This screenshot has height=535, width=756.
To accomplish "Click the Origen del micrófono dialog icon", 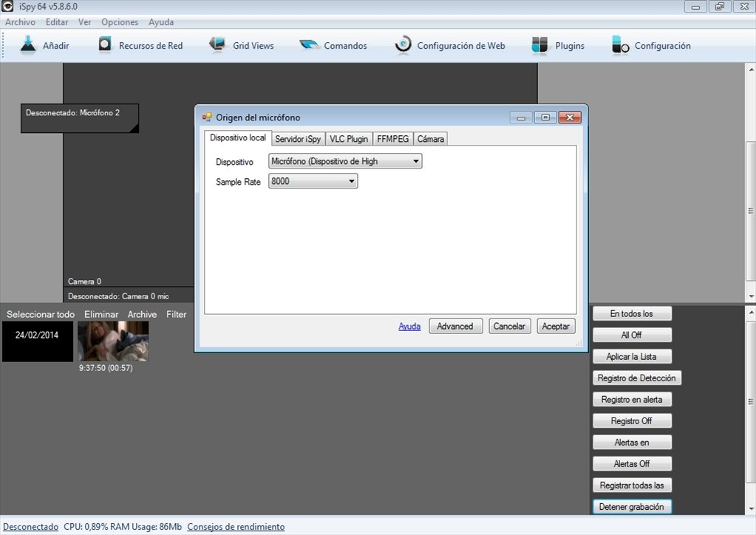I will click(207, 117).
